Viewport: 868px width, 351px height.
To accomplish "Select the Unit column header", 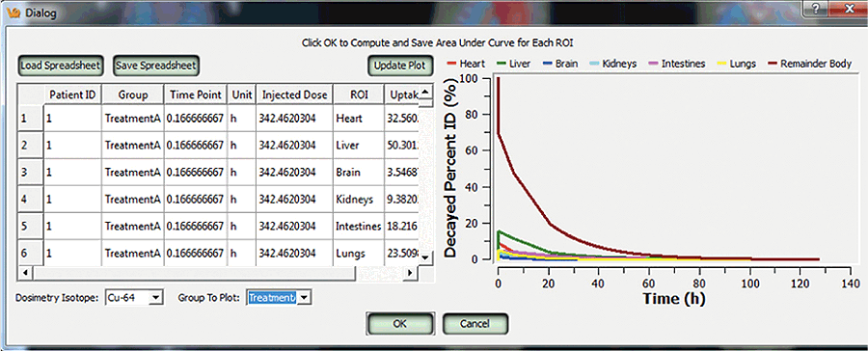I will click(x=242, y=94).
